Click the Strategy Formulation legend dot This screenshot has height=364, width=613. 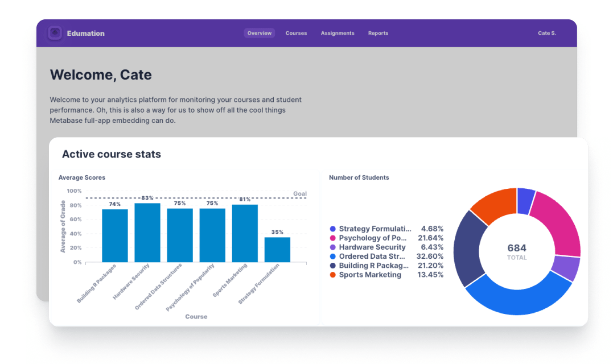click(x=333, y=229)
